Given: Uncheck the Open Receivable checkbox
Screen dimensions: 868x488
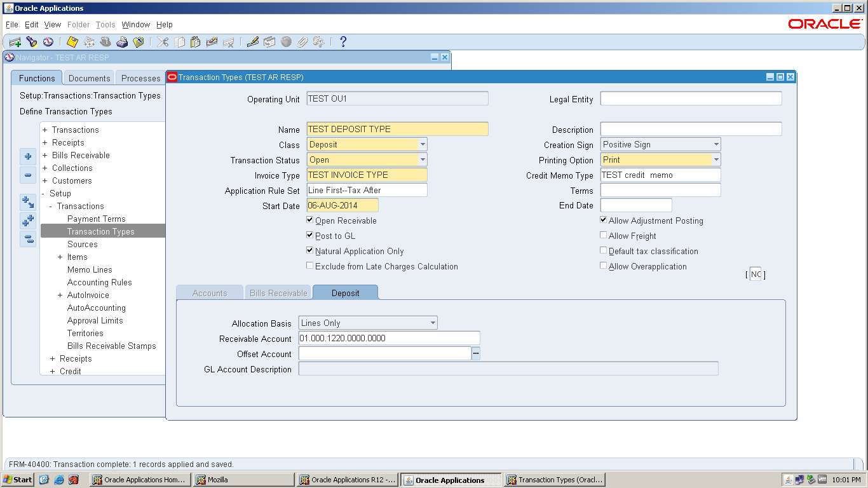Looking at the screenshot, I should [x=309, y=220].
